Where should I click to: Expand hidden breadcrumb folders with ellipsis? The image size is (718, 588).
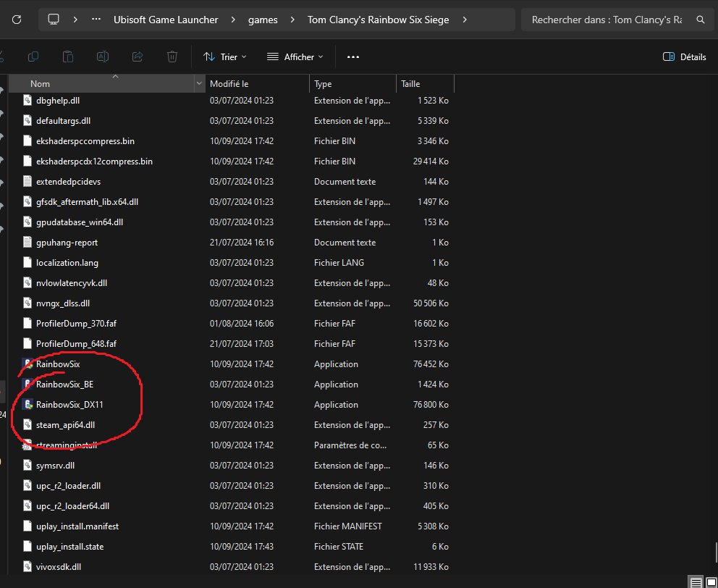pyautogui.click(x=96, y=20)
